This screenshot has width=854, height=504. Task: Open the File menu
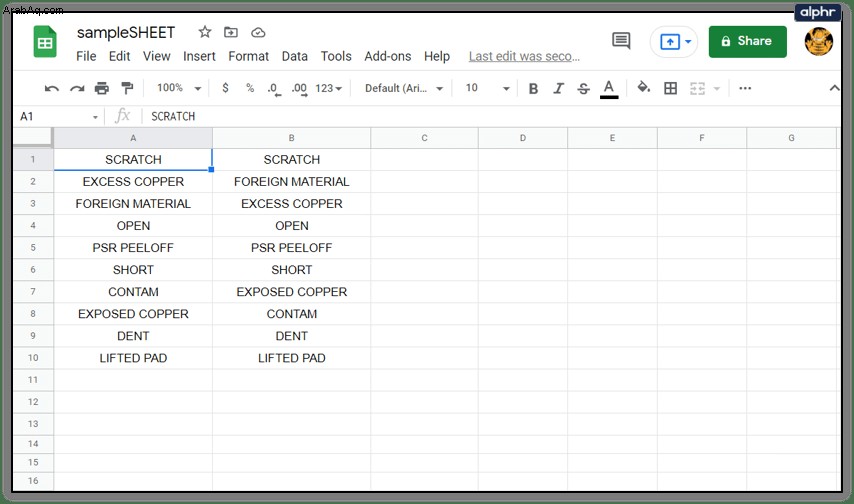[x=86, y=56]
